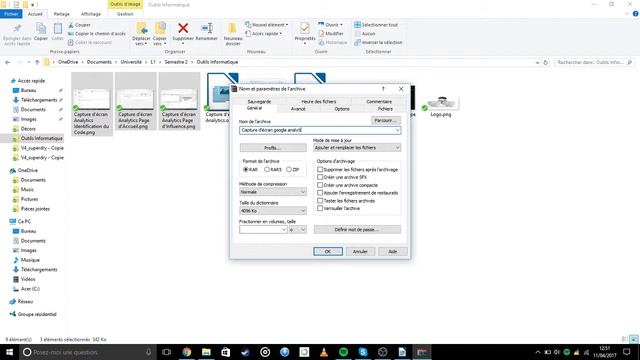Open the Microsoft Store taskbar icon
Viewport: 640px width, 360px height.
coord(226,352)
